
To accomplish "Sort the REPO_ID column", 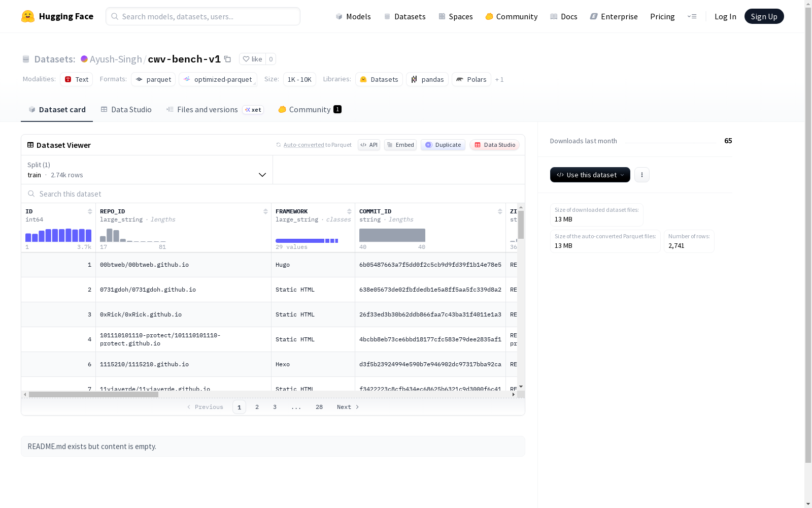I will click(265, 211).
